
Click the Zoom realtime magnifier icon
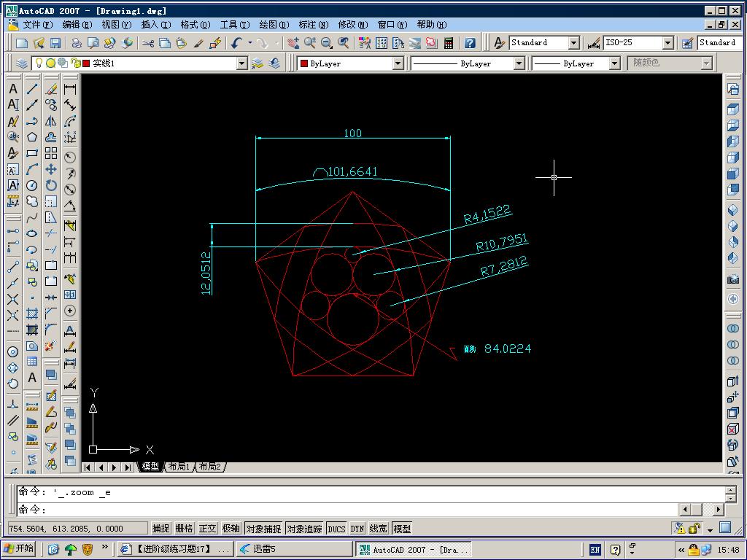(x=310, y=43)
